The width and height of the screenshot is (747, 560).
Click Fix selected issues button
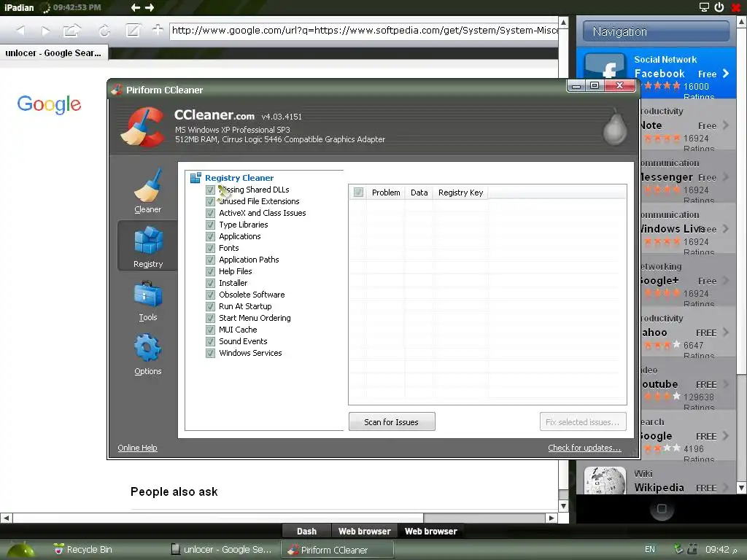583,422
